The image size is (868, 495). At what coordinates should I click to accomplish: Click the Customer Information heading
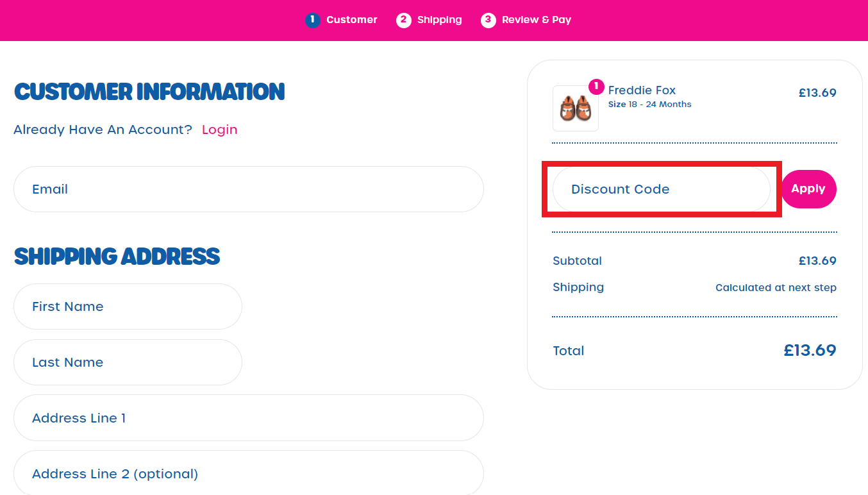(149, 92)
